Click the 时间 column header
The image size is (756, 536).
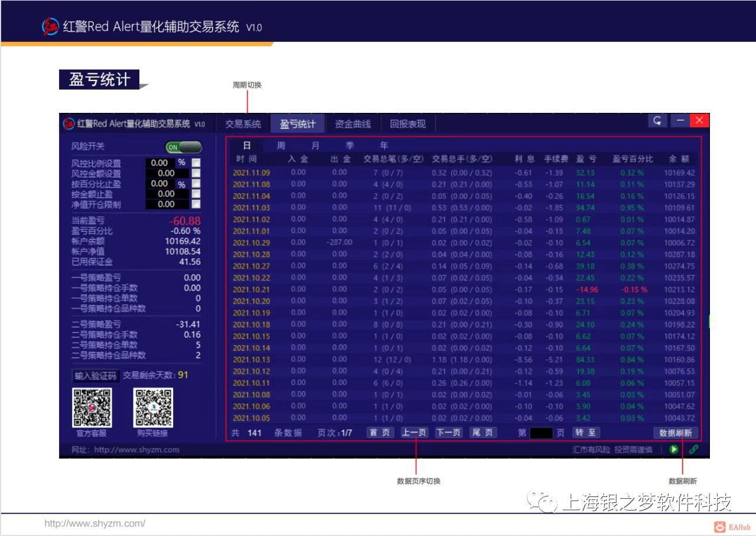[x=246, y=159]
